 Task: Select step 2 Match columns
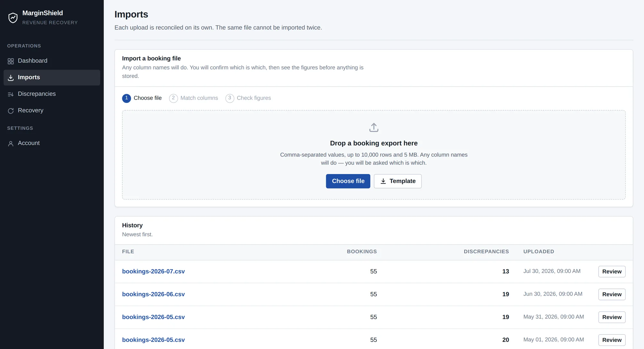194,98
